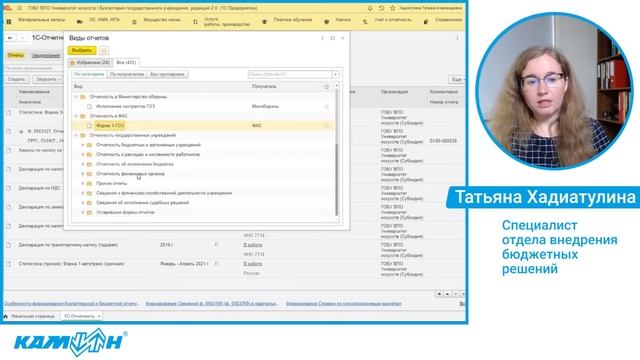Collapse the Отчетность в Министерство обороны group
The width and height of the screenshot is (640, 360).
point(76,97)
